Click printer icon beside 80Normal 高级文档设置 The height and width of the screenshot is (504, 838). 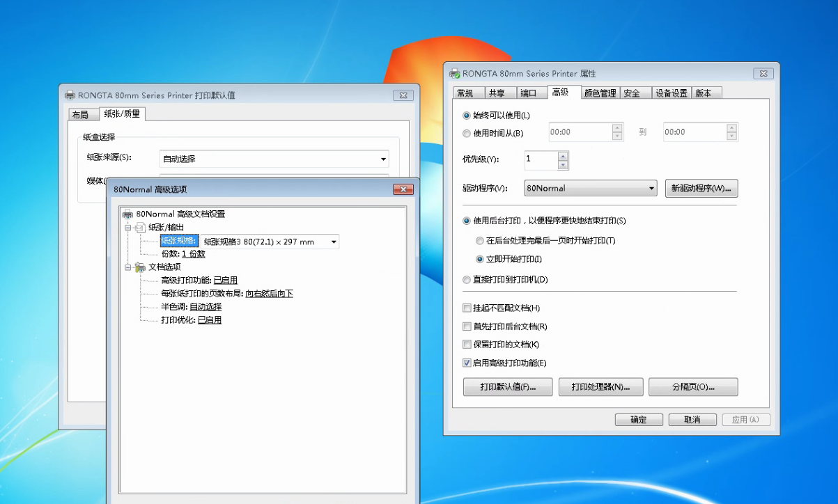[128, 214]
